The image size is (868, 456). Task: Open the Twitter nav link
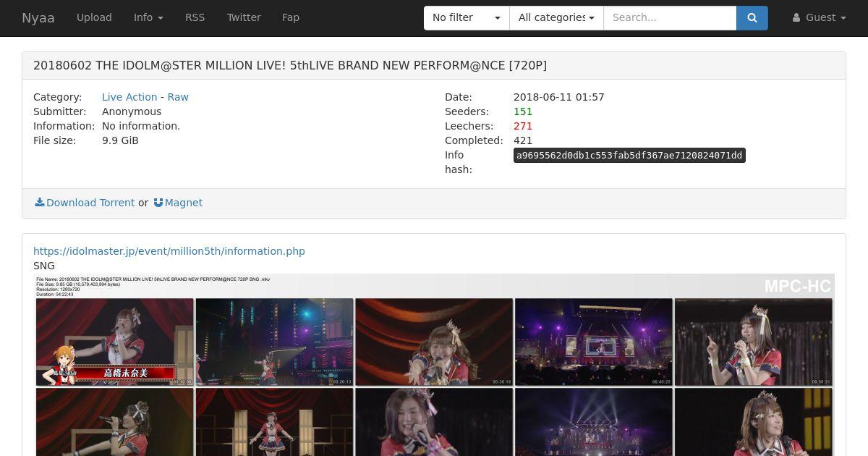[x=244, y=17]
